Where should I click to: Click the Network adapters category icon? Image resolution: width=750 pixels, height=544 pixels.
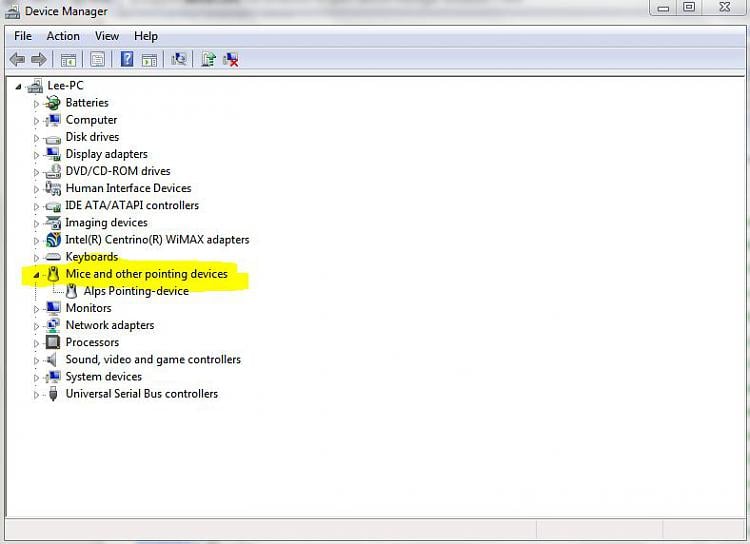(x=53, y=325)
